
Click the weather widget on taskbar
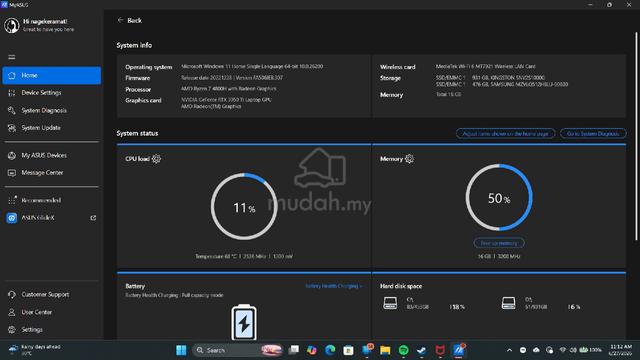(35, 350)
